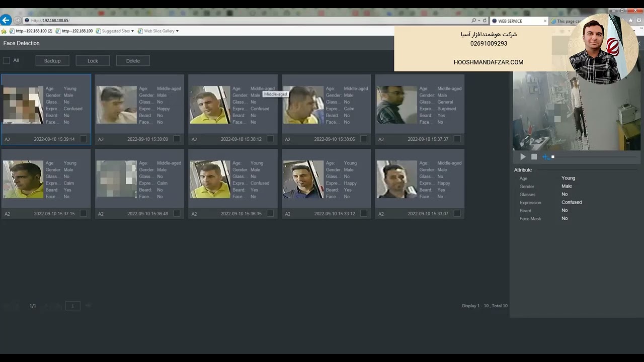Screen dimensions: 644x362
Task: Go back with the browser back arrow
Action: tap(6, 20)
